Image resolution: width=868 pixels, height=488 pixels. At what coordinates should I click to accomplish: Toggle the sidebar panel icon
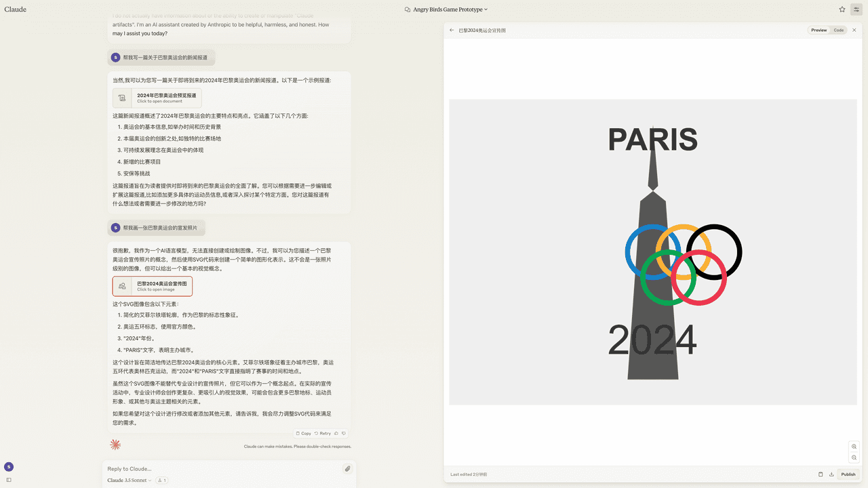pos(9,480)
